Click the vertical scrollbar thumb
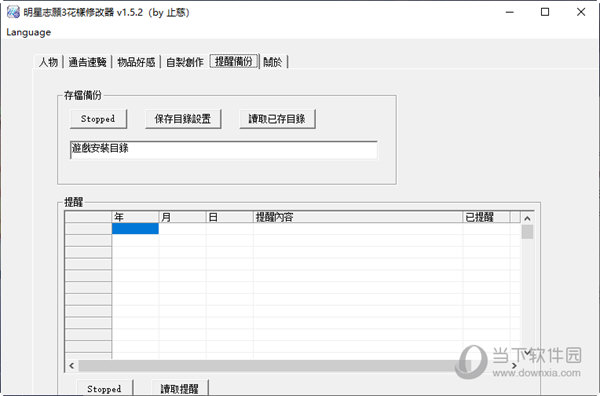The image size is (600, 396). (x=527, y=232)
